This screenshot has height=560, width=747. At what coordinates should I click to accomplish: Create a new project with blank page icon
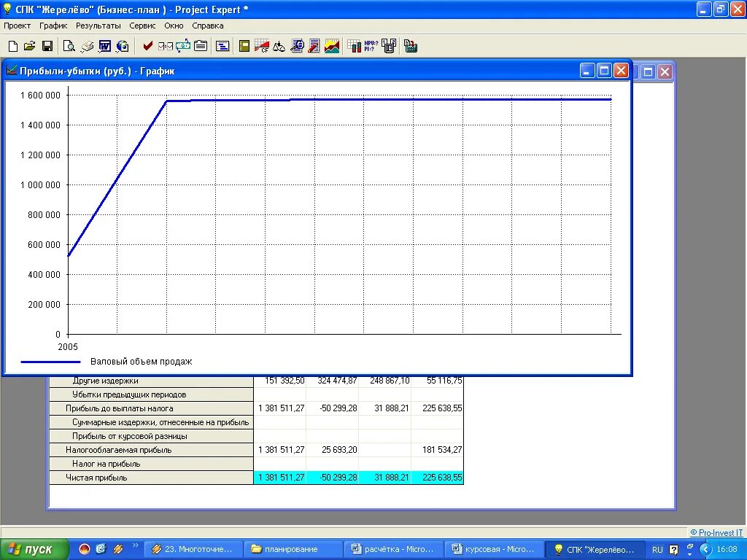click(x=13, y=46)
